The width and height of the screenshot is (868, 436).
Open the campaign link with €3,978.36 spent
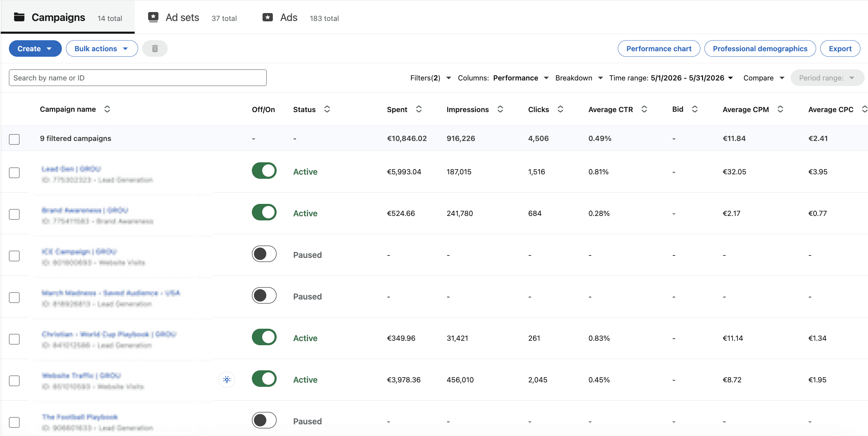tap(81, 375)
